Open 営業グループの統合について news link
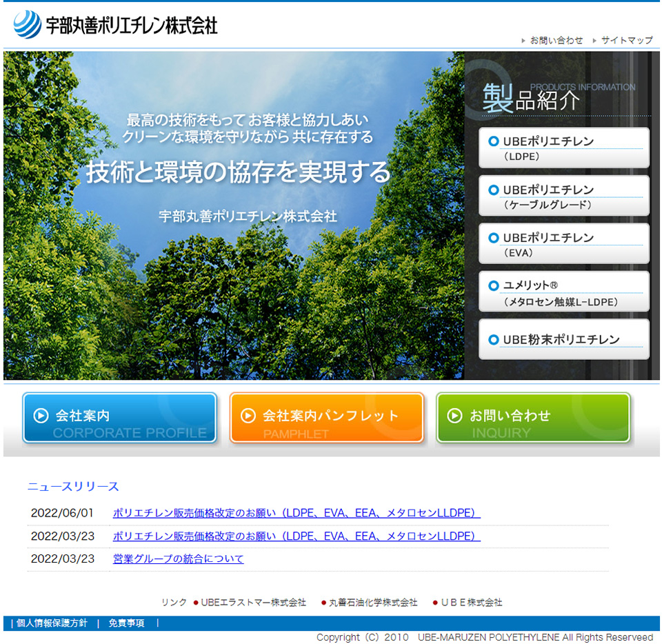This screenshot has height=644, width=662. pos(178,559)
